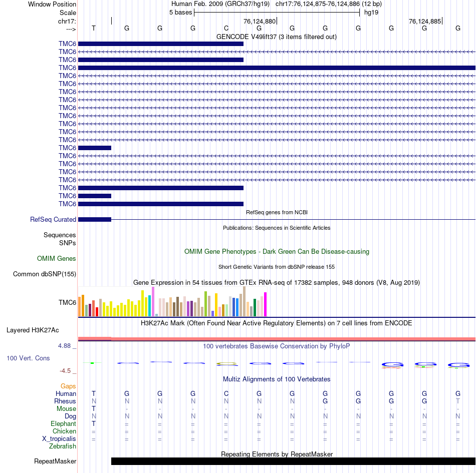476x473 pixels.
Task: Click the 'Dog' alignment row label
Action: point(70,416)
